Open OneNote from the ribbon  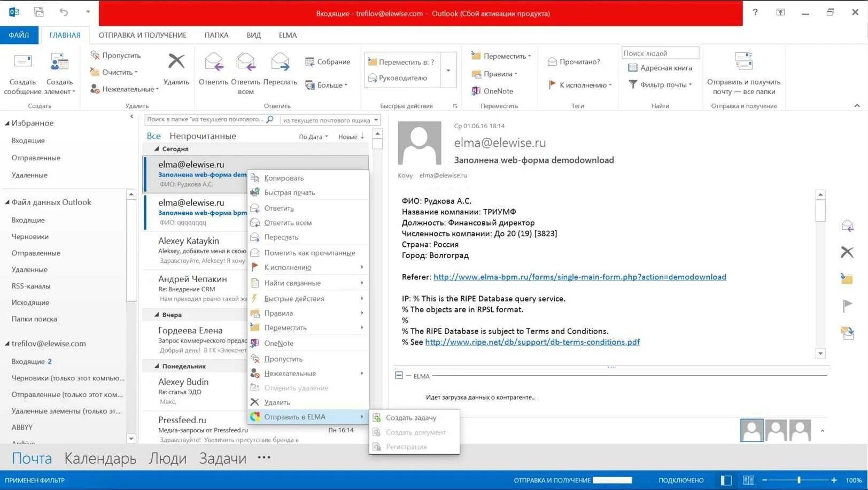point(492,91)
